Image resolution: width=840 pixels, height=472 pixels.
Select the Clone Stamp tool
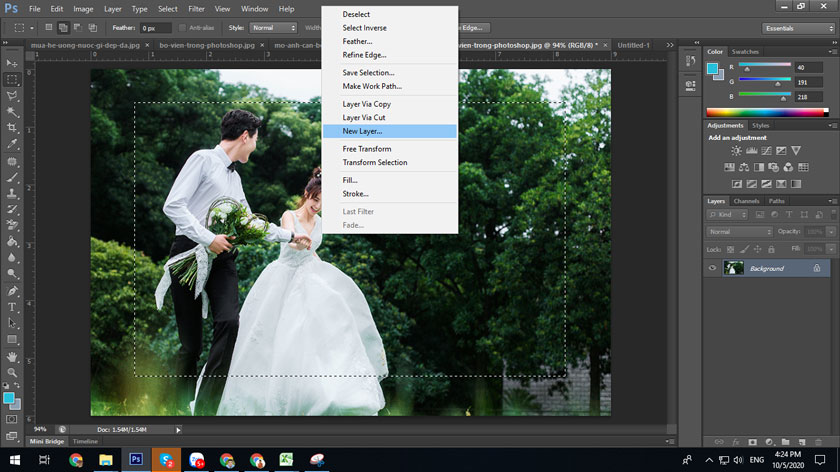coord(12,193)
